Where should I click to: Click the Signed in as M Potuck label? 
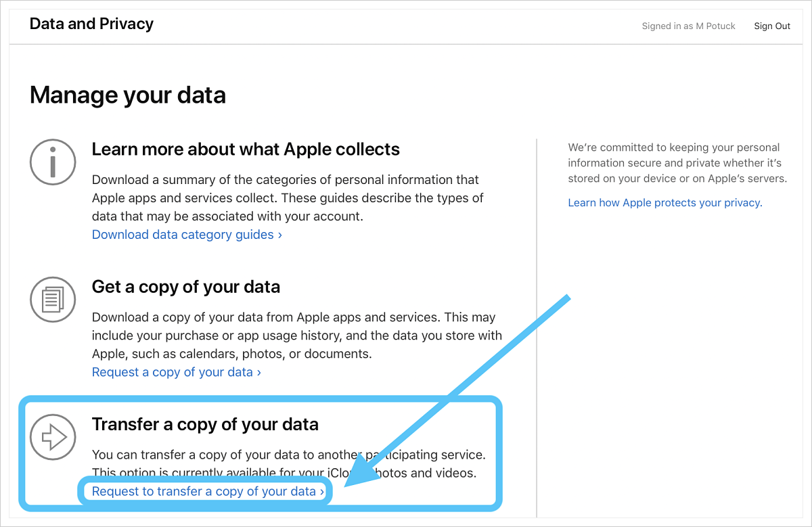(688, 26)
